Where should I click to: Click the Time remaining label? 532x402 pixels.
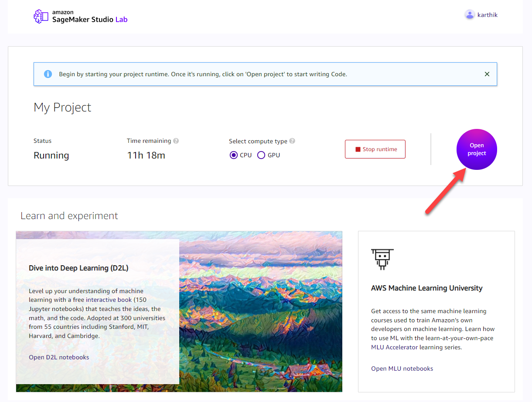[x=149, y=141]
